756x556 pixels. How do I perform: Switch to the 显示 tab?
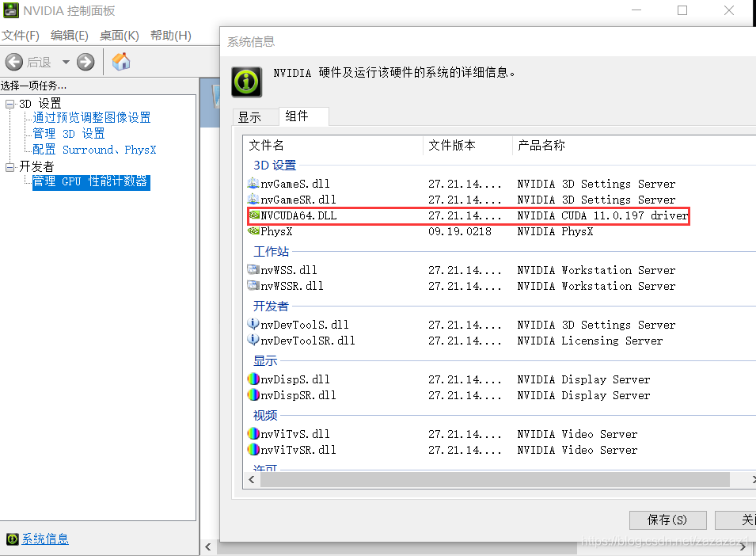point(249,117)
